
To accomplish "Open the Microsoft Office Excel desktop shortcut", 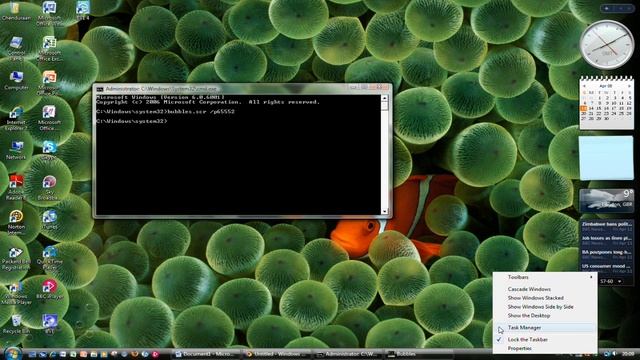I will [x=49, y=49].
